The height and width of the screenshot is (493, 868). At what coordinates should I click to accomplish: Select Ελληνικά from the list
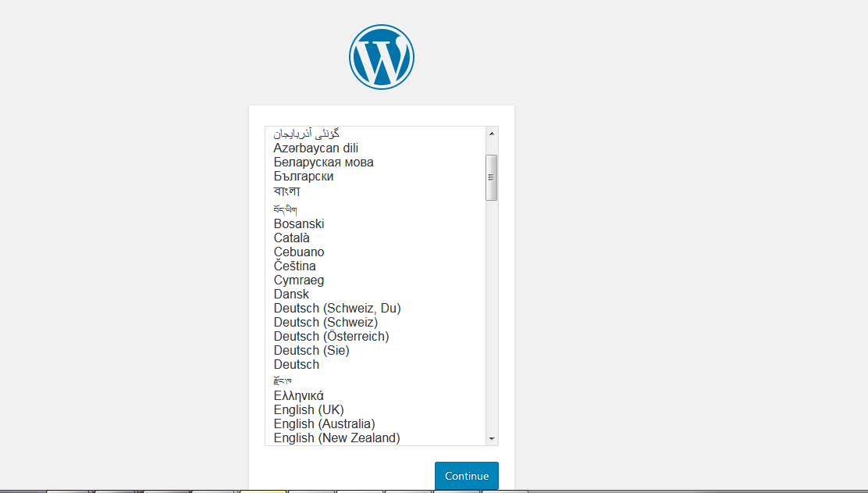[299, 395]
